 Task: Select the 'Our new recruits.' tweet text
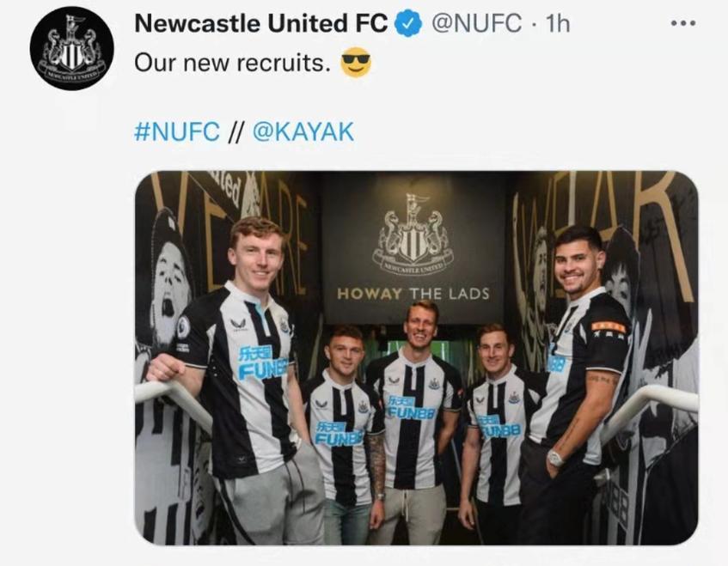tap(232, 63)
